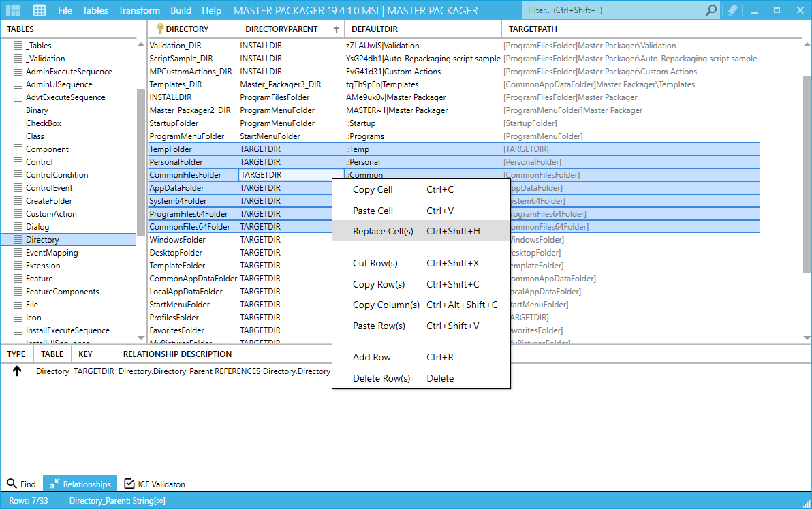This screenshot has width=812, height=509.
Task: Click the eraser clear-filter icon
Action: 732,10
